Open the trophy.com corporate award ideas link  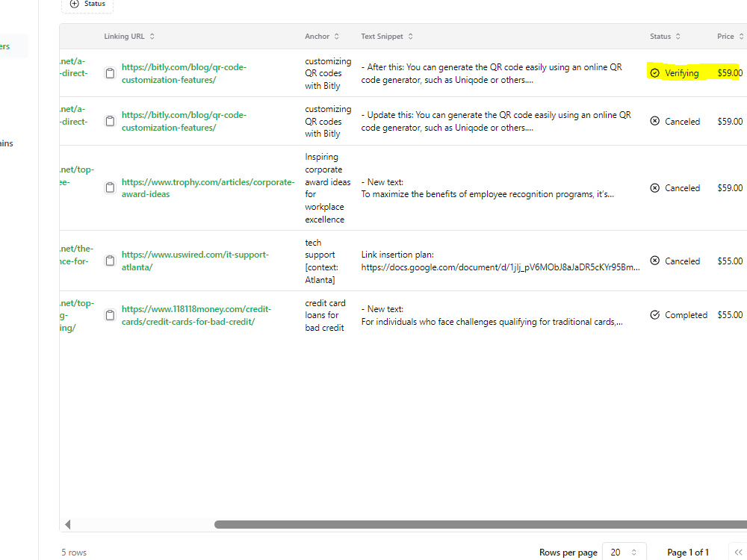pyautogui.click(x=208, y=187)
